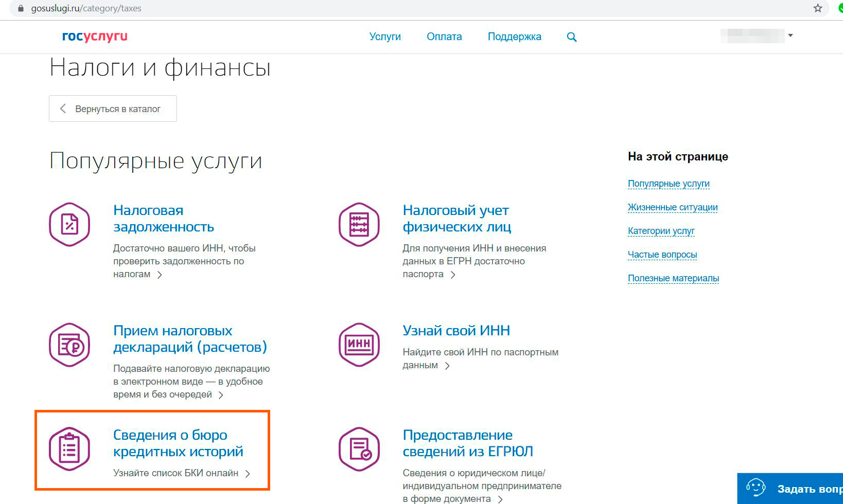Click text Узнайте список БКИ онлайн
Viewport: 843px width, 504px height.
(175, 473)
